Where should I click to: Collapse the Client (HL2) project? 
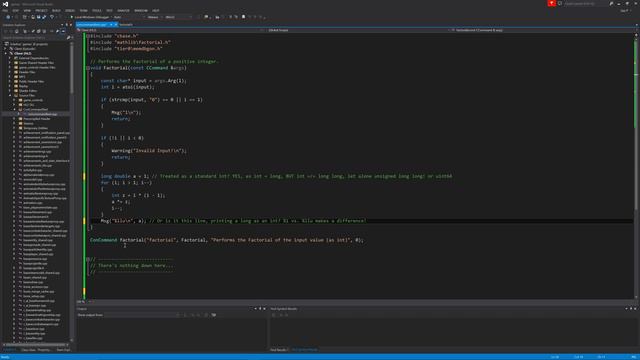(x=6, y=53)
